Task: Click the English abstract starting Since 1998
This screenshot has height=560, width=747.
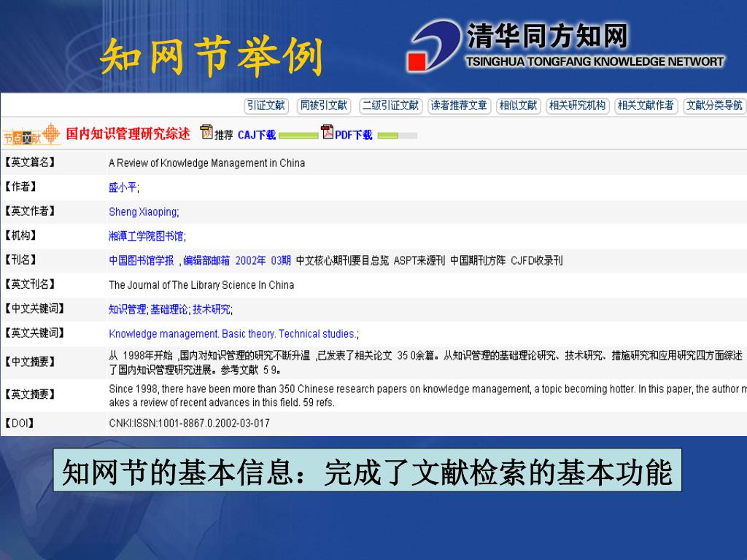Action: [427, 395]
